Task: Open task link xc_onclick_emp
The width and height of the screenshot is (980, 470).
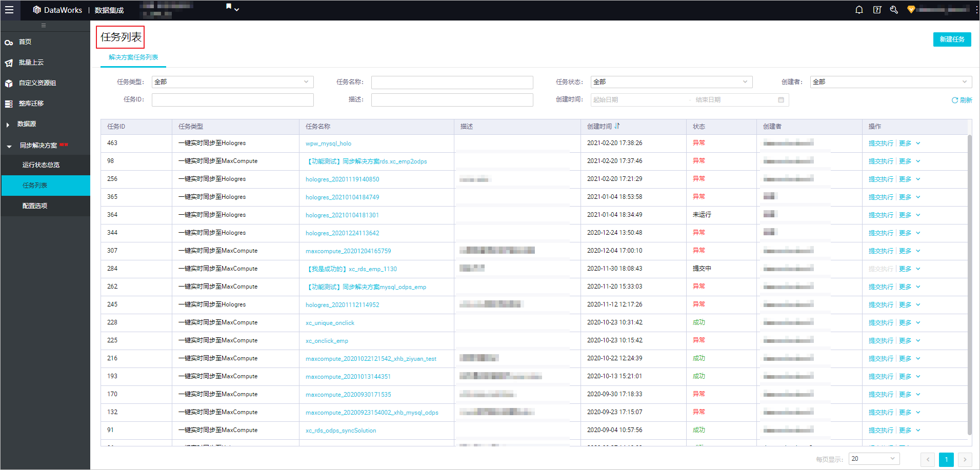Action: point(327,341)
